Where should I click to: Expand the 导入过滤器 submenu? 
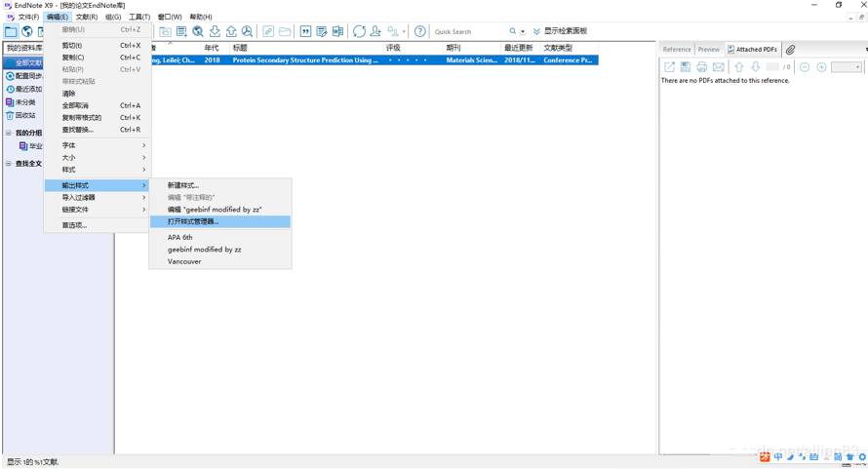tap(98, 197)
